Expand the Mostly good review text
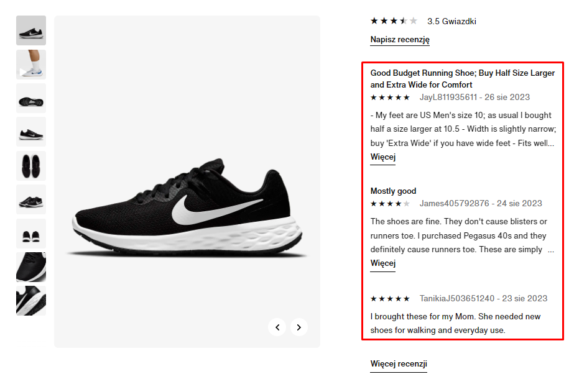The width and height of the screenshot is (574, 392). click(x=383, y=263)
